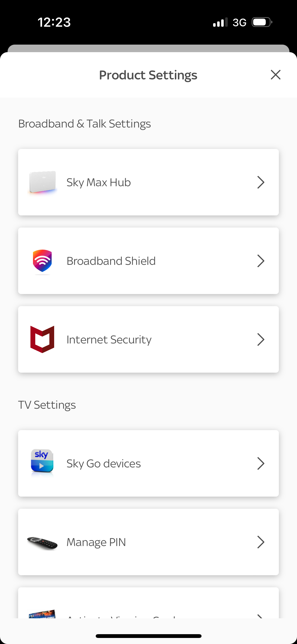
Task: Expand Internet Security using its chevron
Action: point(261,339)
